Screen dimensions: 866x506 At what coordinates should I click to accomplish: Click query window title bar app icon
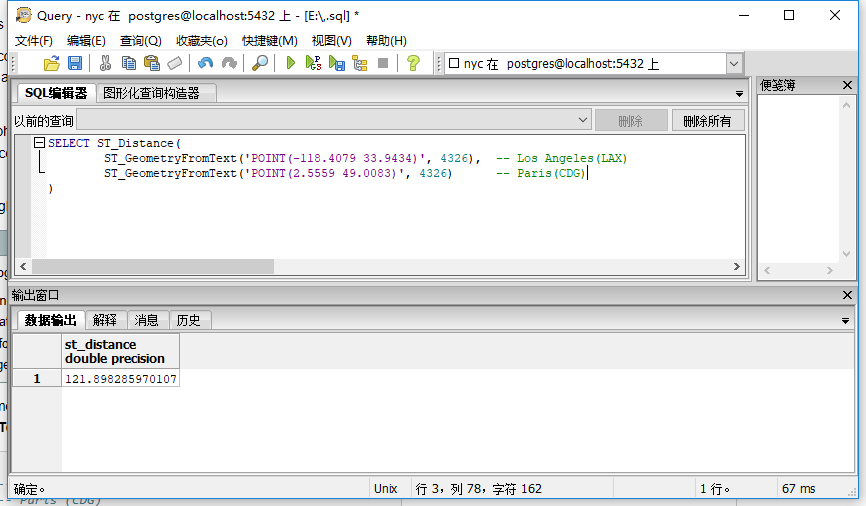tap(24, 15)
